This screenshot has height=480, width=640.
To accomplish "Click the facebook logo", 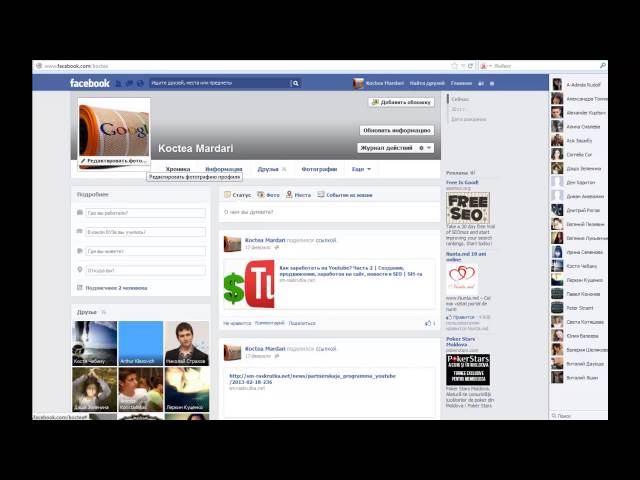I will tap(89, 83).
